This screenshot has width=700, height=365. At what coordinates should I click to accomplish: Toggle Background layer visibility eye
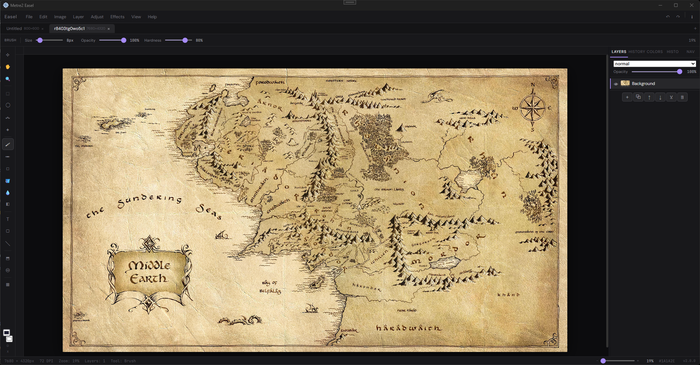616,83
